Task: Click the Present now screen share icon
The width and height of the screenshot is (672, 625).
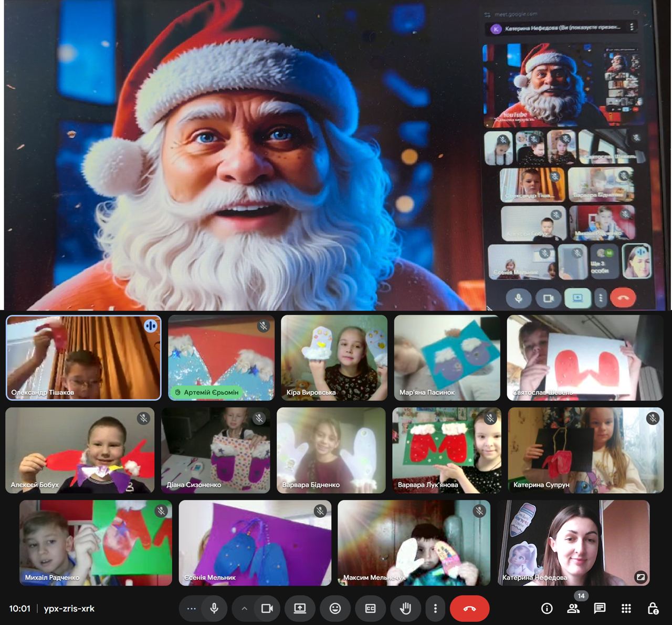Action: point(300,608)
